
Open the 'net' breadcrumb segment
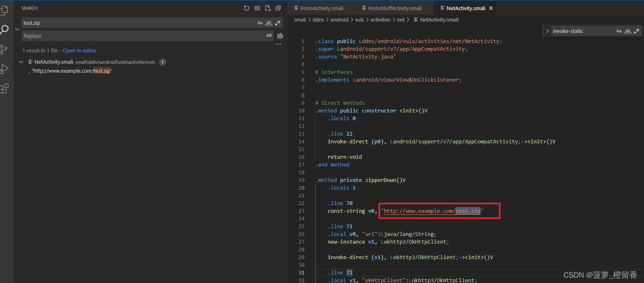click(401, 20)
